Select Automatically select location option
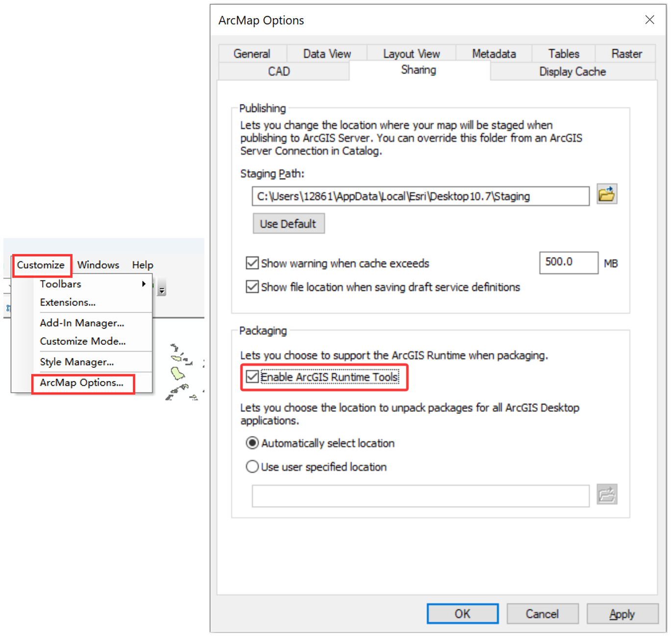Image resolution: width=672 pixels, height=636 pixels. tap(252, 443)
